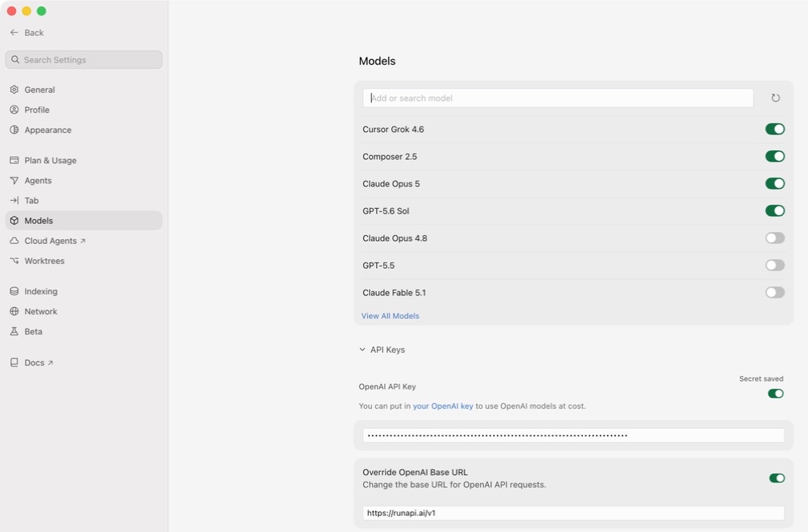This screenshot has height=532, width=808.
Task: Click the Profile person icon
Action: click(x=14, y=110)
